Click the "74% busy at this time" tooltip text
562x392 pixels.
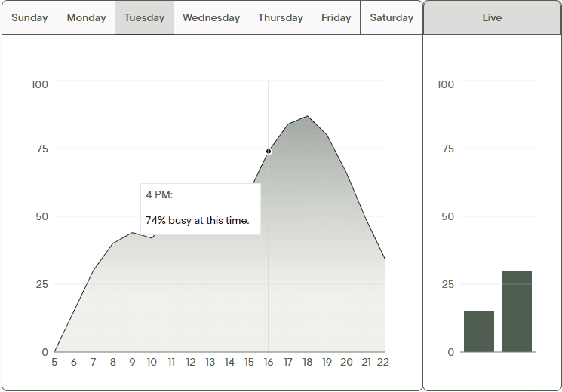point(197,221)
